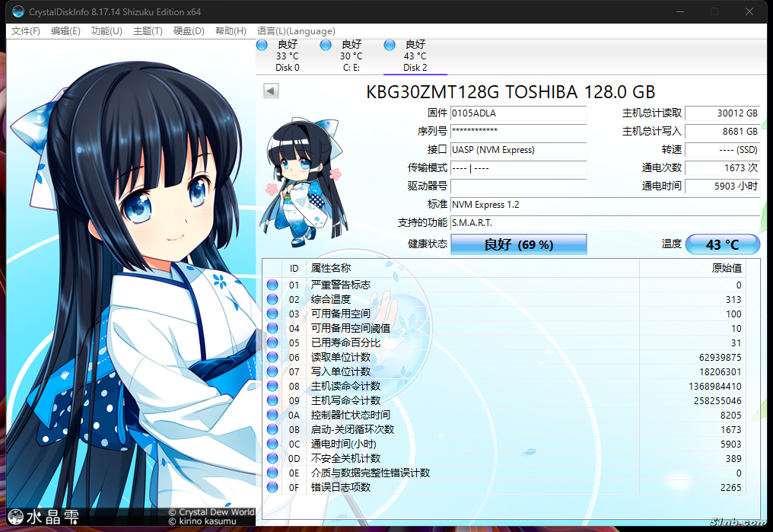Switch to the C: E: drive tab at 30 °C
The height and width of the screenshot is (532, 773).
point(351,56)
